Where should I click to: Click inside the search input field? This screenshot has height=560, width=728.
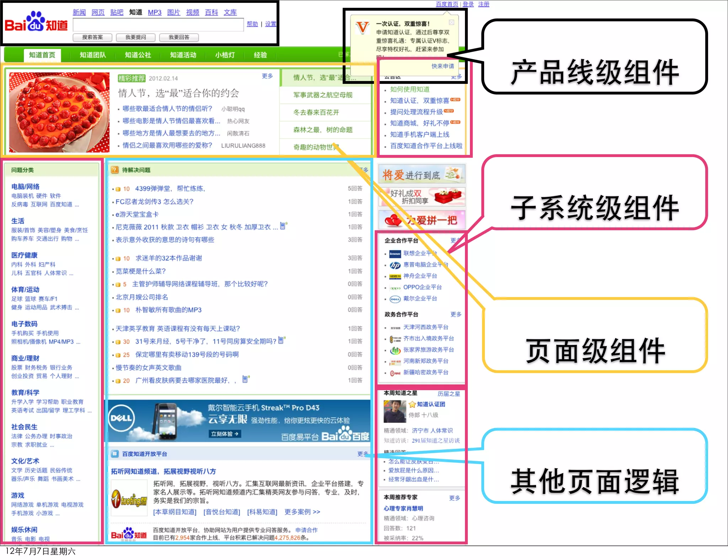tap(158, 25)
